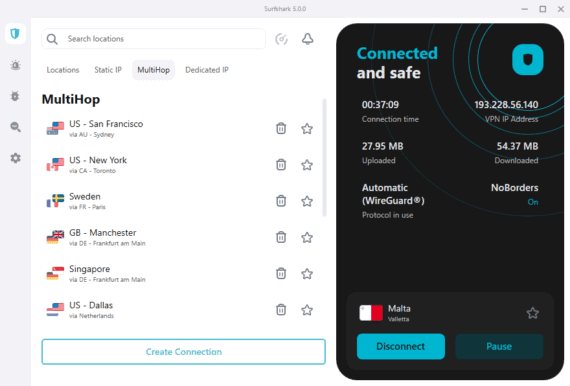Focus the Search locations field
The width and height of the screenshot is (570, 386).
(x=154, y=39)
